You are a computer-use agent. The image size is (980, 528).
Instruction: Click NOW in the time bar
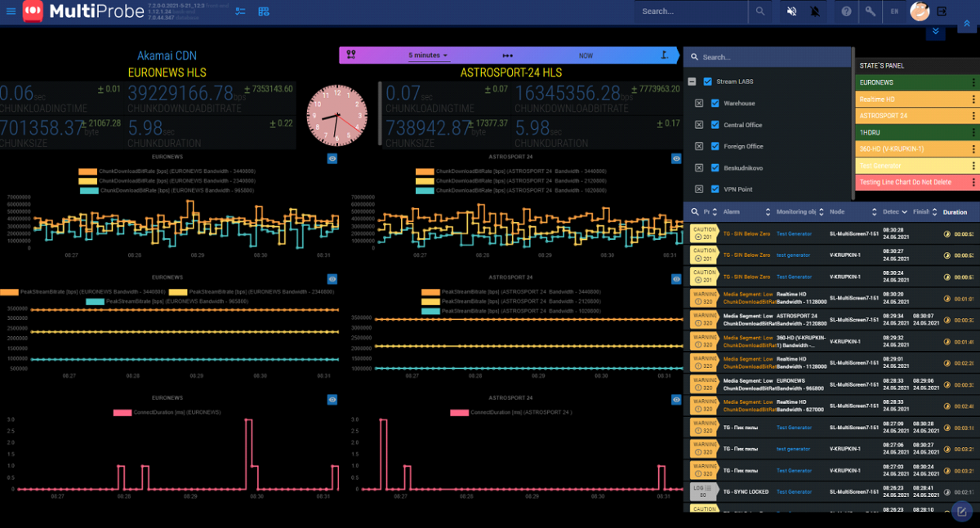586,55
